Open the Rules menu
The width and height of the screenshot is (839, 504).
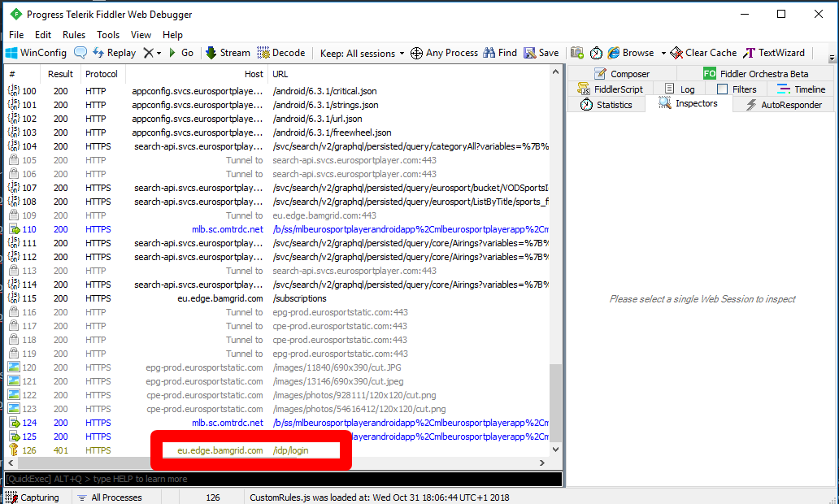74,35
